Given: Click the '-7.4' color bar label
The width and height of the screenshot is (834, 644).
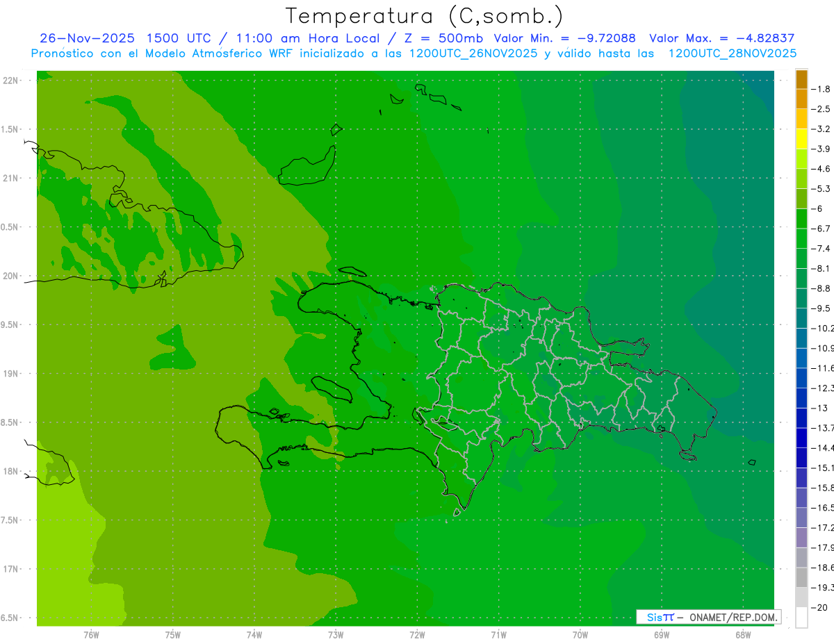Looking at the screenshot, I should 821,249.
